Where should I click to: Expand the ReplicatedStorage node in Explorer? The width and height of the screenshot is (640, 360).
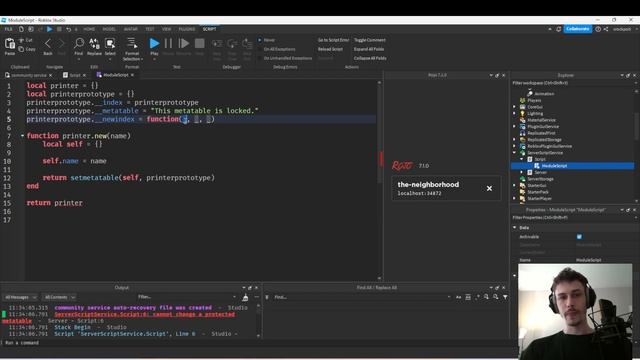coord(515,140)
